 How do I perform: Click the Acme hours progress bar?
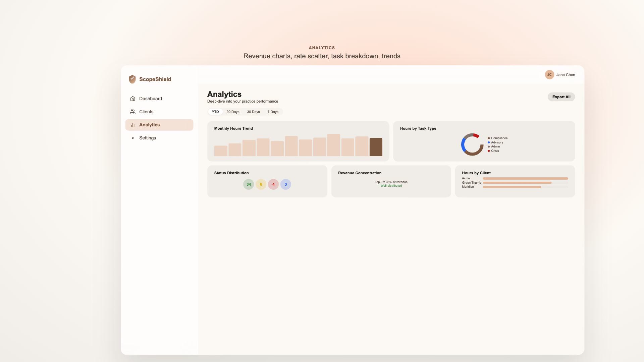point(525,178)
